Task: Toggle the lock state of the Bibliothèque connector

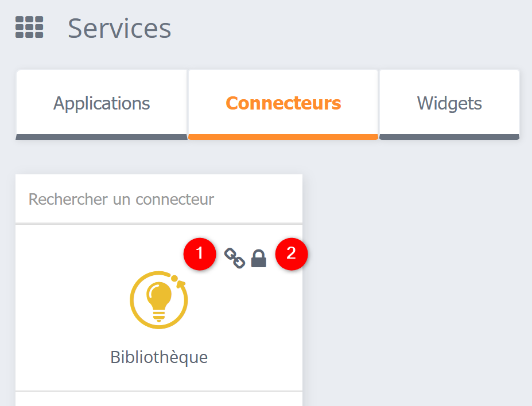Action: tap(258, 258)
